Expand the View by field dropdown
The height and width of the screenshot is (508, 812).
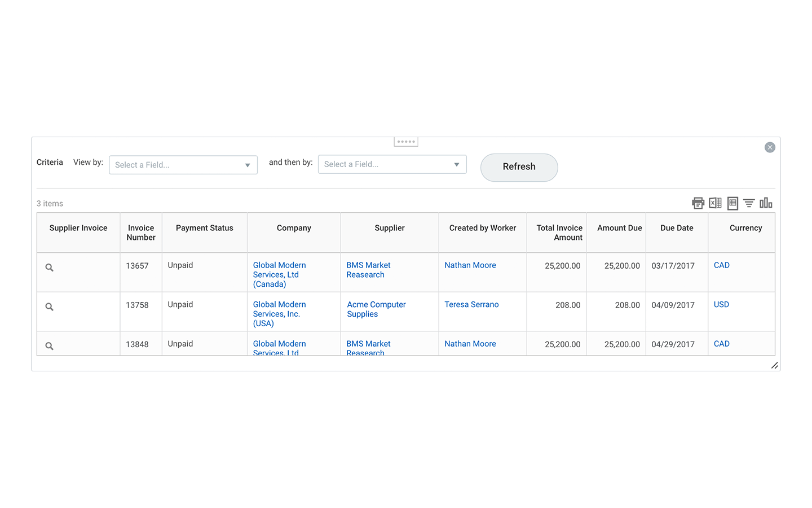183,165
